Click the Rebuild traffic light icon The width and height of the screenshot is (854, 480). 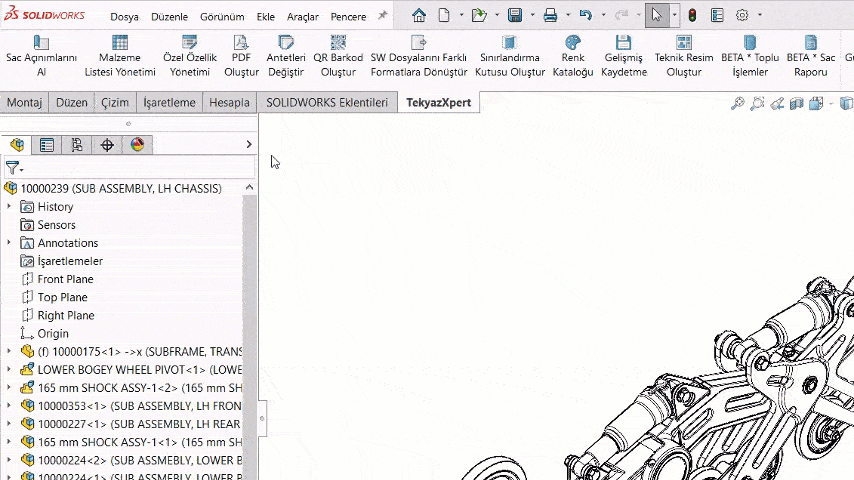click(692, 15)
